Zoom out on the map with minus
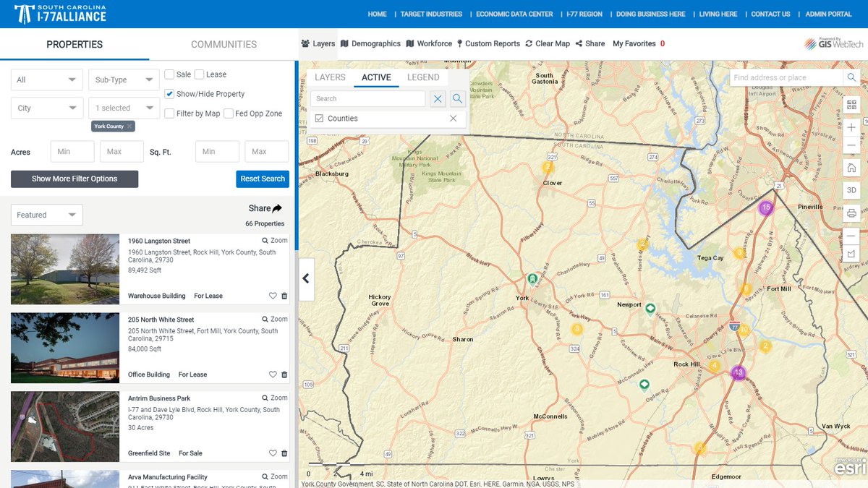Image resolution: width=868 pixels, height=488 pixels. pos(851,145)
